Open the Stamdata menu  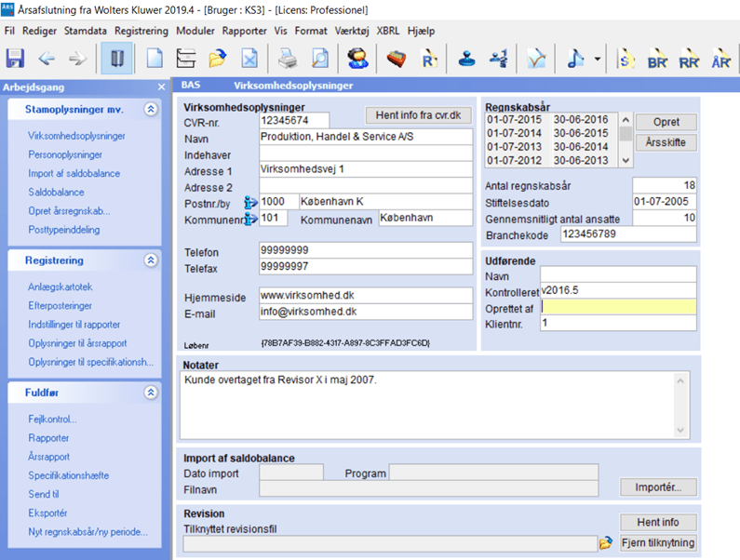tap(85, 31)
